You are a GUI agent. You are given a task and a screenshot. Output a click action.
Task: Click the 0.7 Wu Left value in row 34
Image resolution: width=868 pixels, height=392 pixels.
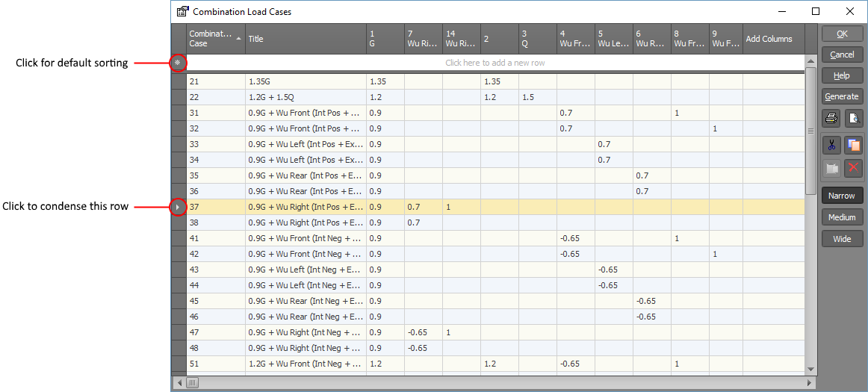[x=614, y=160]
